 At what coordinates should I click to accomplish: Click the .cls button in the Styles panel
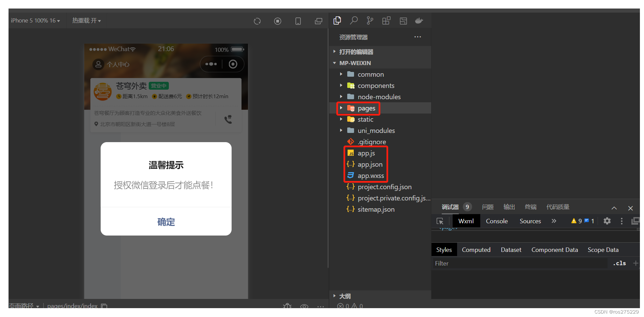click(619, 263)
